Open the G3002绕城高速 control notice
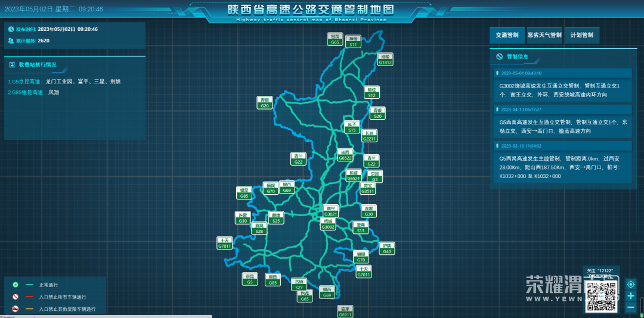 (563, 91)
